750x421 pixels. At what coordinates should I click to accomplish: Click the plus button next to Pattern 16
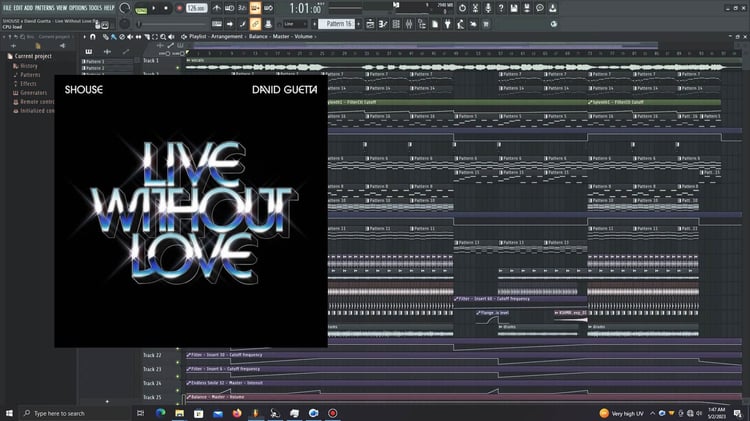pyautogui.click(x=359, y=24)
